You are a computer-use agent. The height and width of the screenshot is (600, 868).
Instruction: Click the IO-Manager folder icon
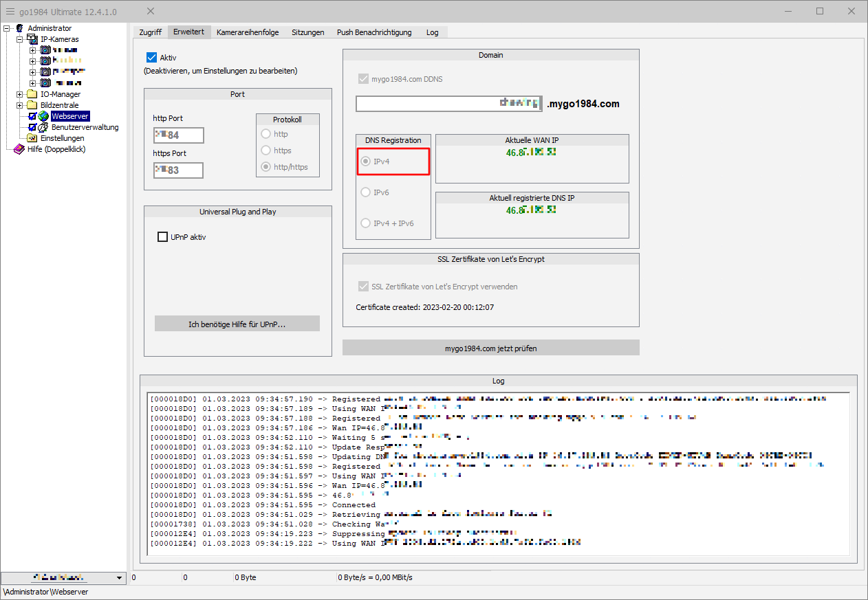click(x=32, y=94)
